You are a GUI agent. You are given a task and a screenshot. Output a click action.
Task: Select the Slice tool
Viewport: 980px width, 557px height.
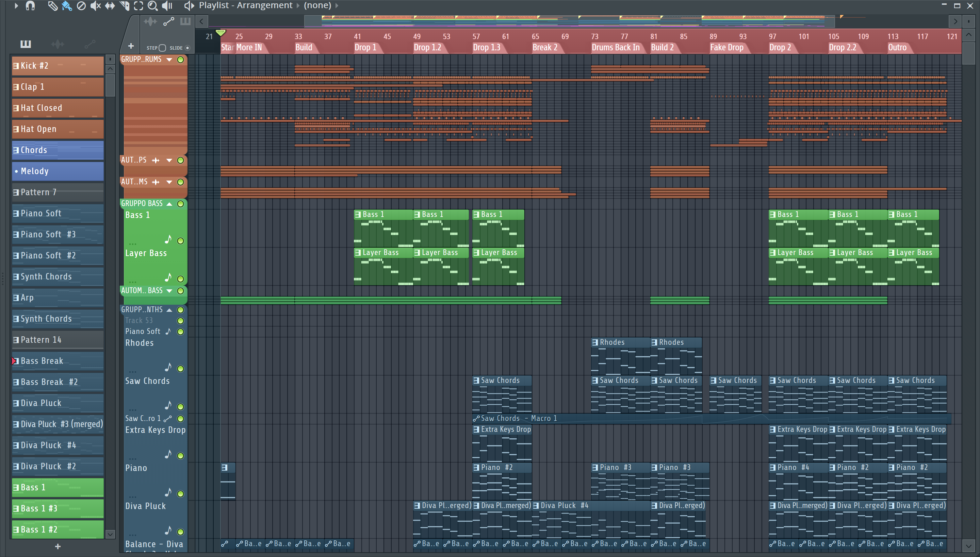click(125, 5)
